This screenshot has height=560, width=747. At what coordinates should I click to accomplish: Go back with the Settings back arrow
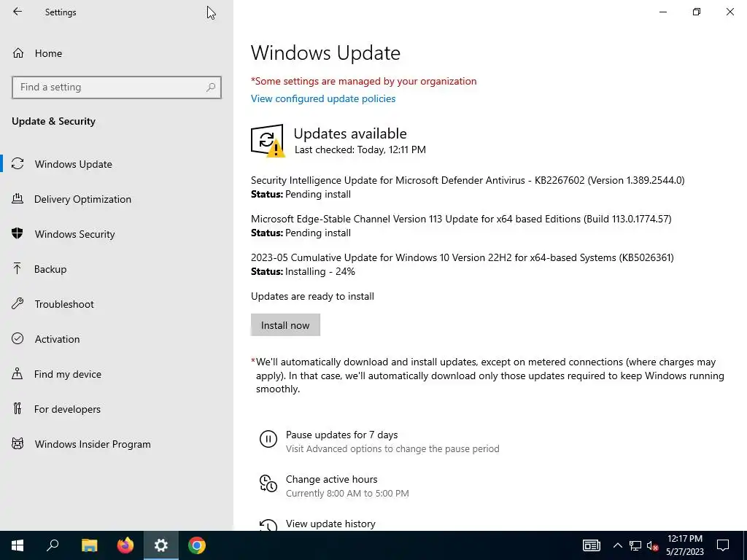coord(18,12)
